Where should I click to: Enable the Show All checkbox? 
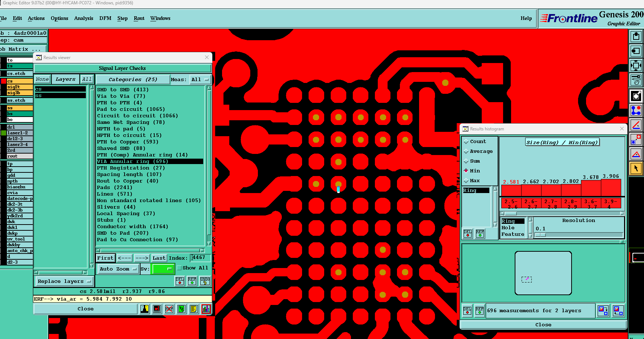[x=179, y=268]
